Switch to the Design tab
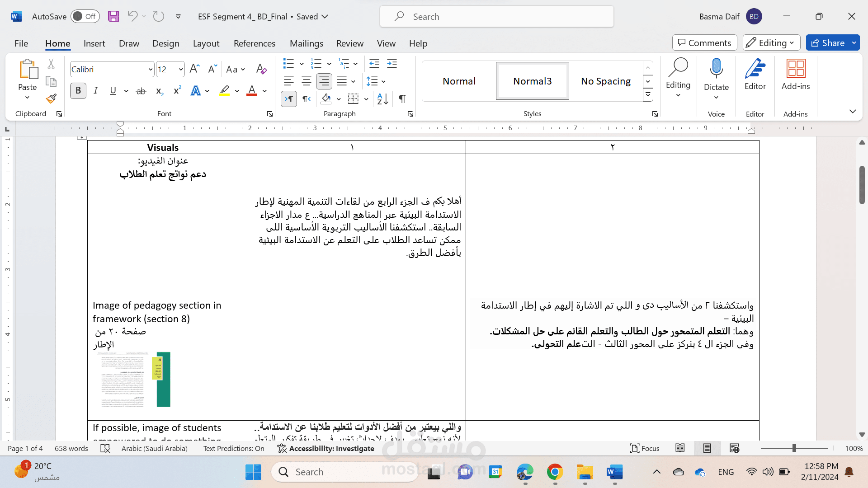This screenshot has width=868, height=488. click(x=166, y=43)
